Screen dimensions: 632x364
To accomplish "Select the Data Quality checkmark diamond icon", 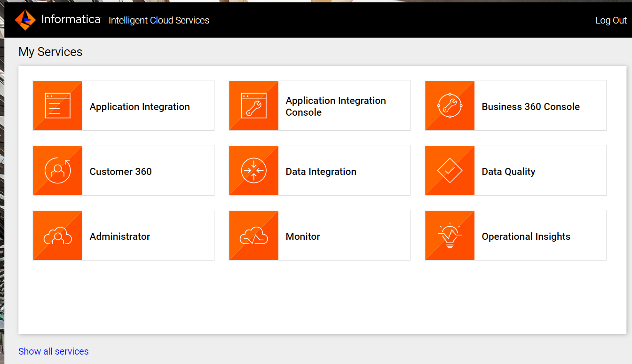I will 450,170.
